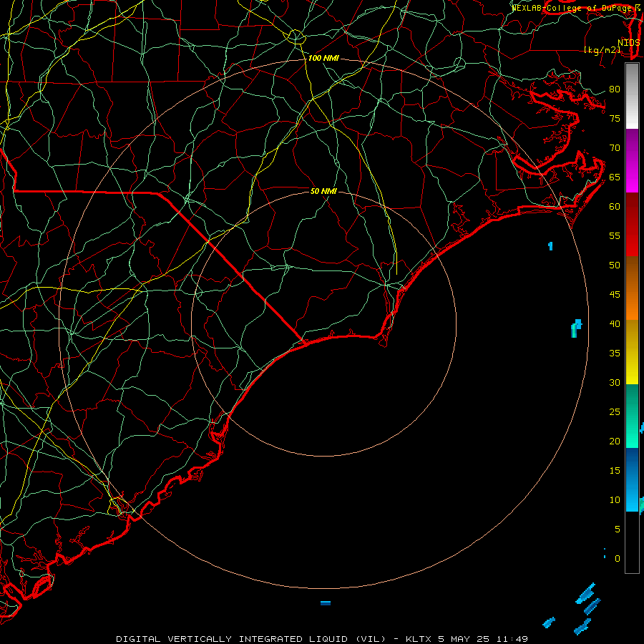The height and width of the screenshot is (644, 644).
Task: Click the scale value 5
Action: (618, 530)
